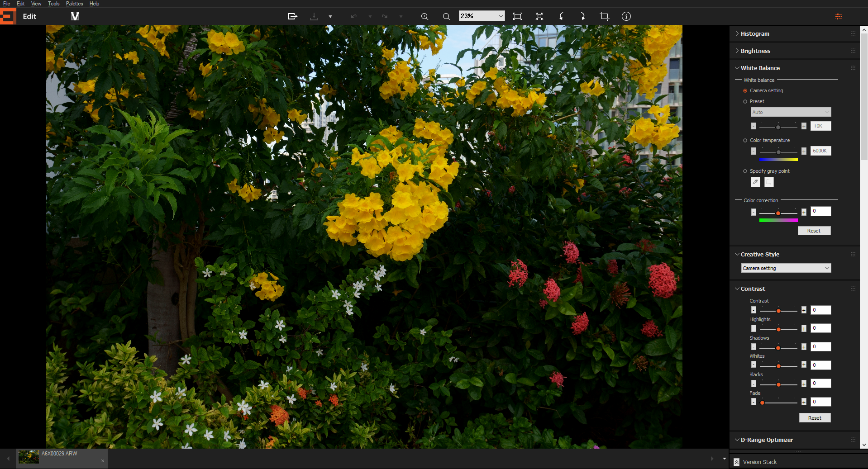Click Reset in the White Balance section
This screenshot has height=469, width=868.
click(x=814, y=231)
